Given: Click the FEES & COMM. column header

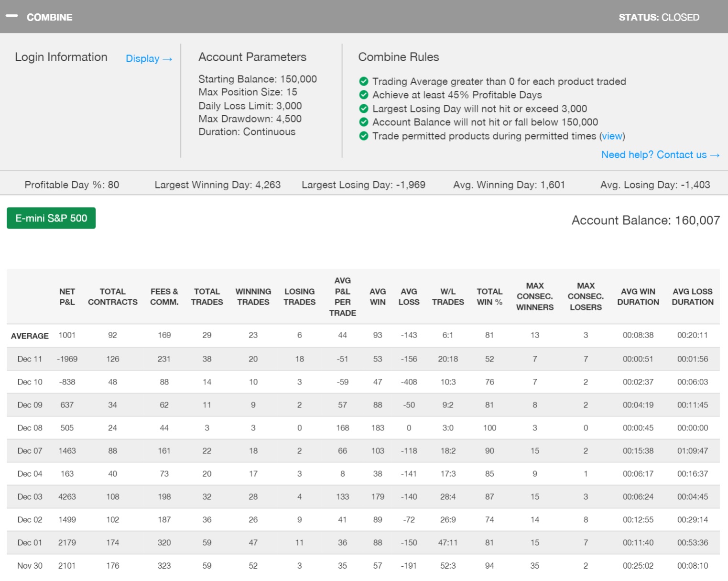Looking at the screenshot, I should (164, 297).
